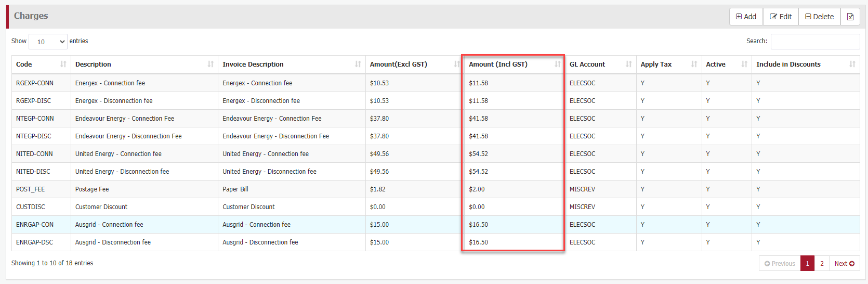Open the entries-per-page dropdown
The image size is (868, 284).
[48, 42]
